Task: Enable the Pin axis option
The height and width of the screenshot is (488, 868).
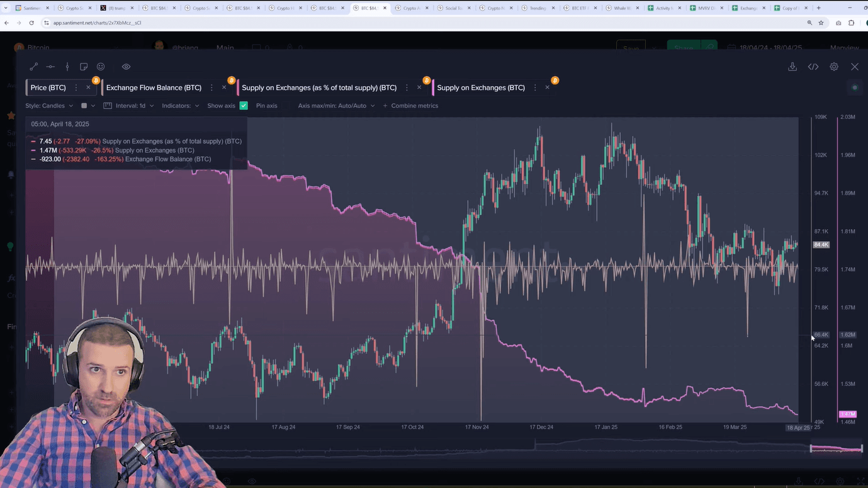Action: pos(266,106)
